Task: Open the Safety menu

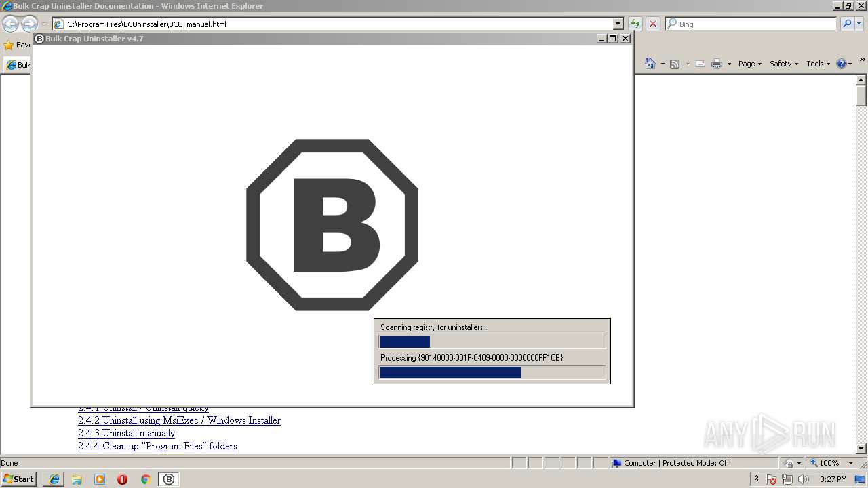Action: 783,64
